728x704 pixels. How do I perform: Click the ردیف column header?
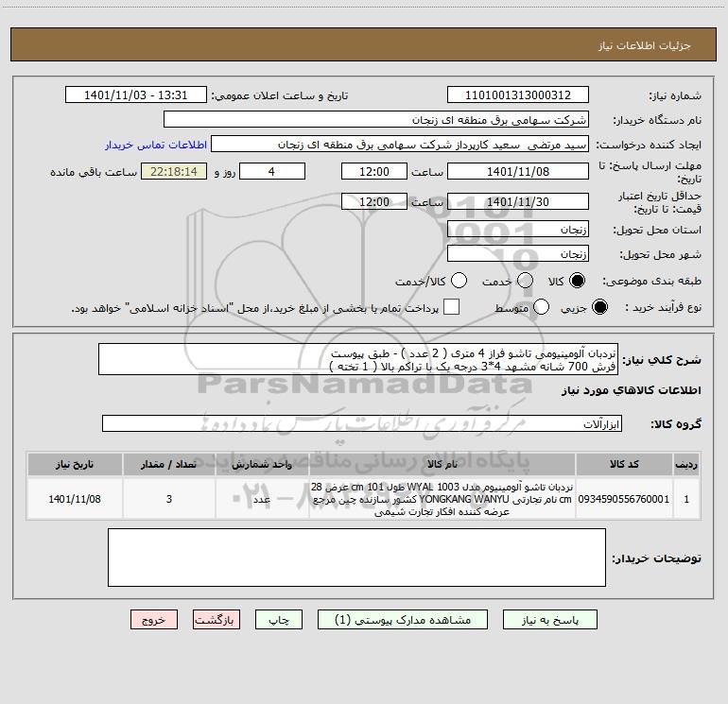pos(686,464)
